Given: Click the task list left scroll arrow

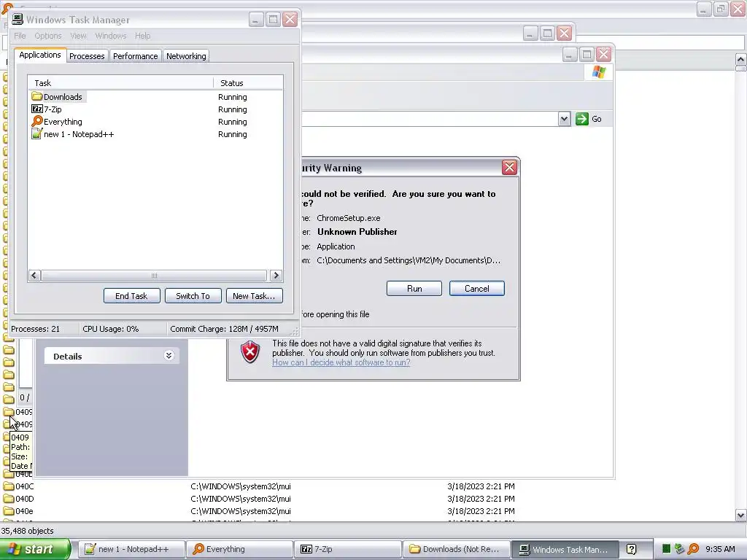Looking at the screenshot, I should 34,275.
